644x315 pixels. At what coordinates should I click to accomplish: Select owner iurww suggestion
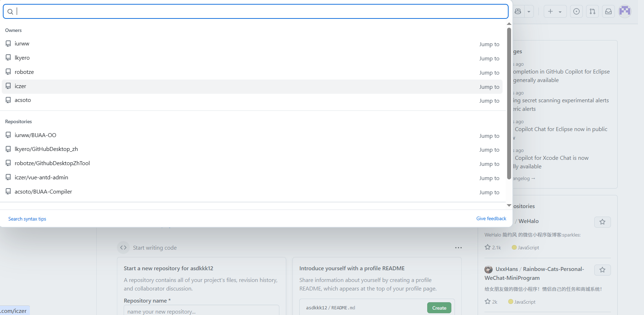click(x=252, y=44)
